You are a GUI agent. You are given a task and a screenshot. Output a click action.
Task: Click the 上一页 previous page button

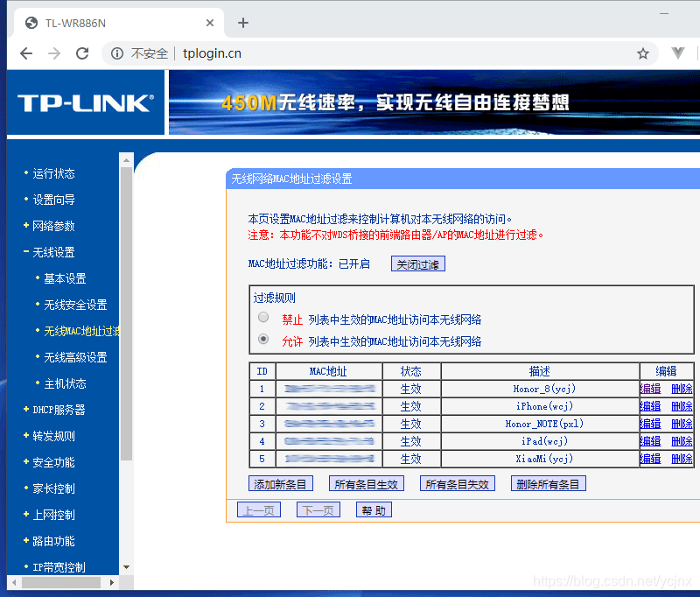(x=259, y=510)
